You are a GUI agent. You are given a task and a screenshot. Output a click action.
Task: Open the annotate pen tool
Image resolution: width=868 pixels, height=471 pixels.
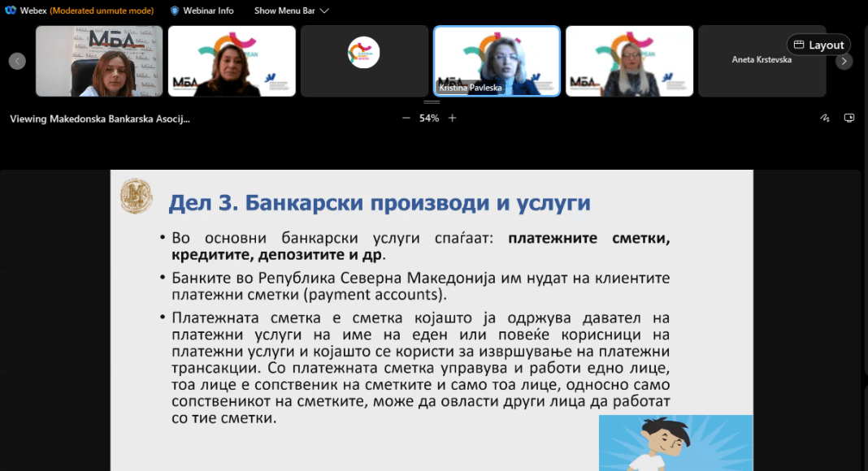(825, 118)
